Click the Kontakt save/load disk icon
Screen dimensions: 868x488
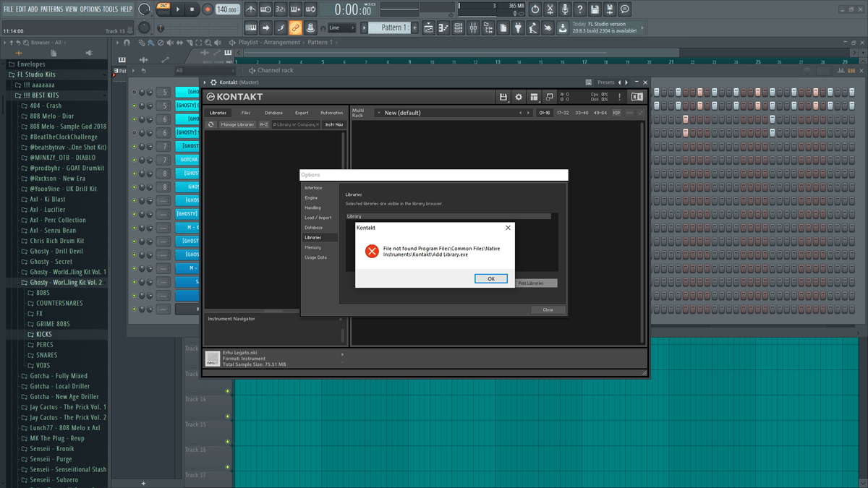[503, 97]
